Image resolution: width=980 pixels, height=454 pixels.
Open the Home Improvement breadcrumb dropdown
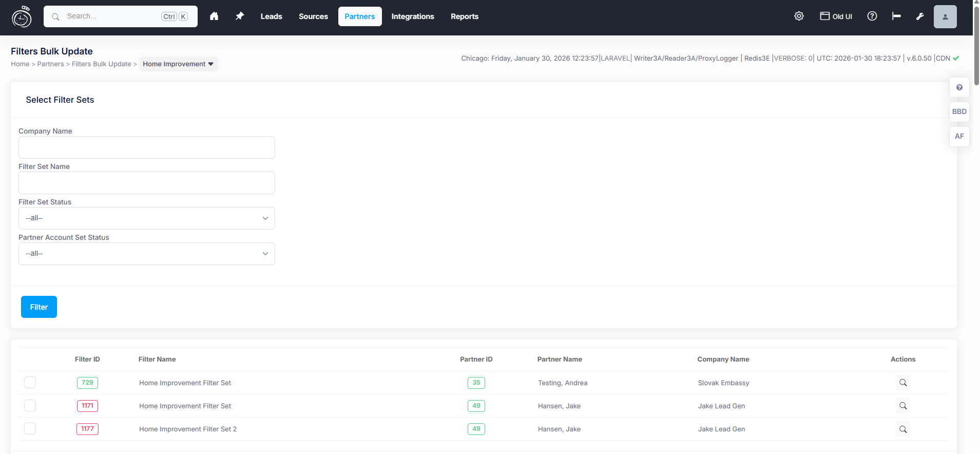(178, 64)
